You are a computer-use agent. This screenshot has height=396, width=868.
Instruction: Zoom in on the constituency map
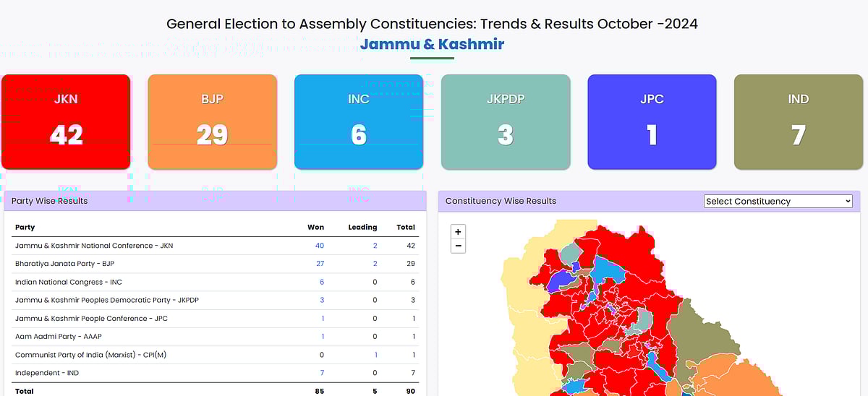tap(457, 232)
